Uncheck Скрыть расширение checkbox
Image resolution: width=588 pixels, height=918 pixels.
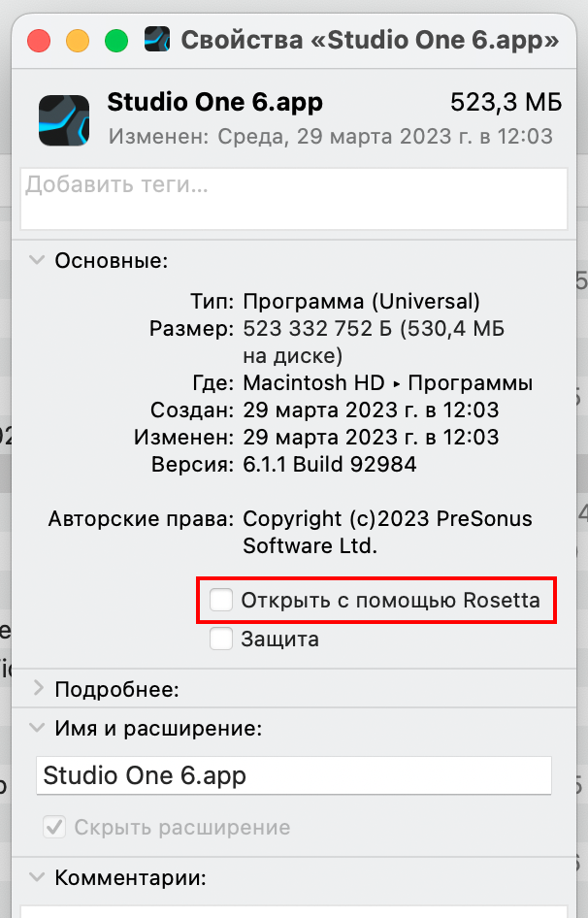point(54,827)
